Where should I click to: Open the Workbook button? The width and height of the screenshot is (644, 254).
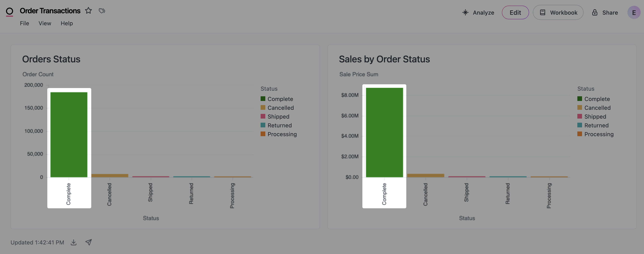coord(558,13)
